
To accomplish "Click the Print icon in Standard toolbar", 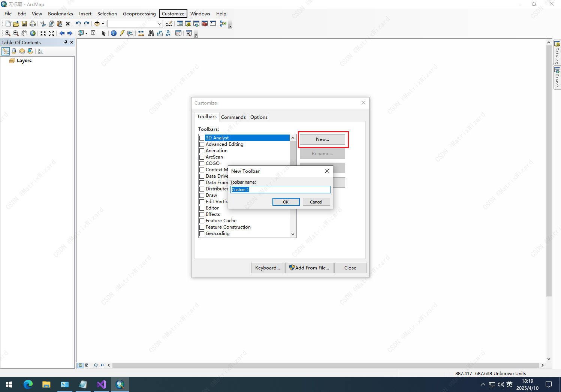I will point(32,24).
